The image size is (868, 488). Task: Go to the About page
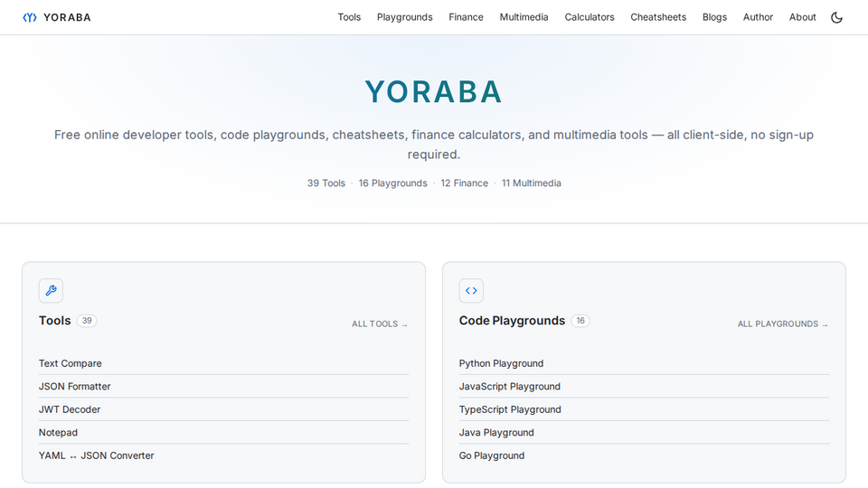[x=803, y=17]
